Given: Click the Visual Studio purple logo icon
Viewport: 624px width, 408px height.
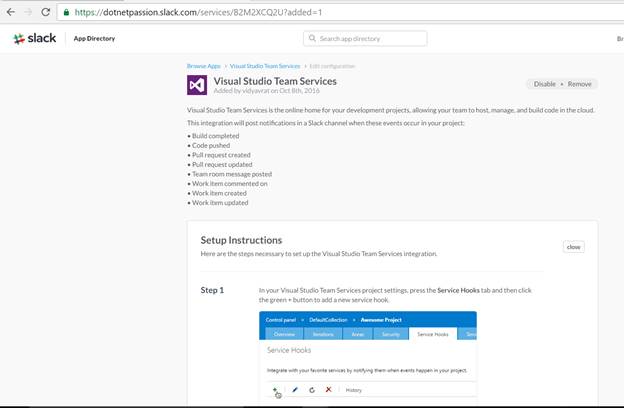Looking at the screenshot, I should click(x=197, y=85).
